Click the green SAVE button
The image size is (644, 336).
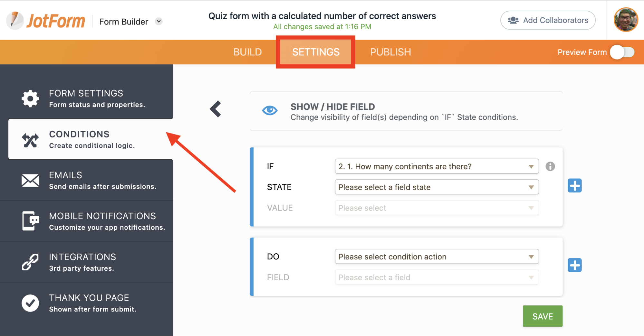pos(543,316)
